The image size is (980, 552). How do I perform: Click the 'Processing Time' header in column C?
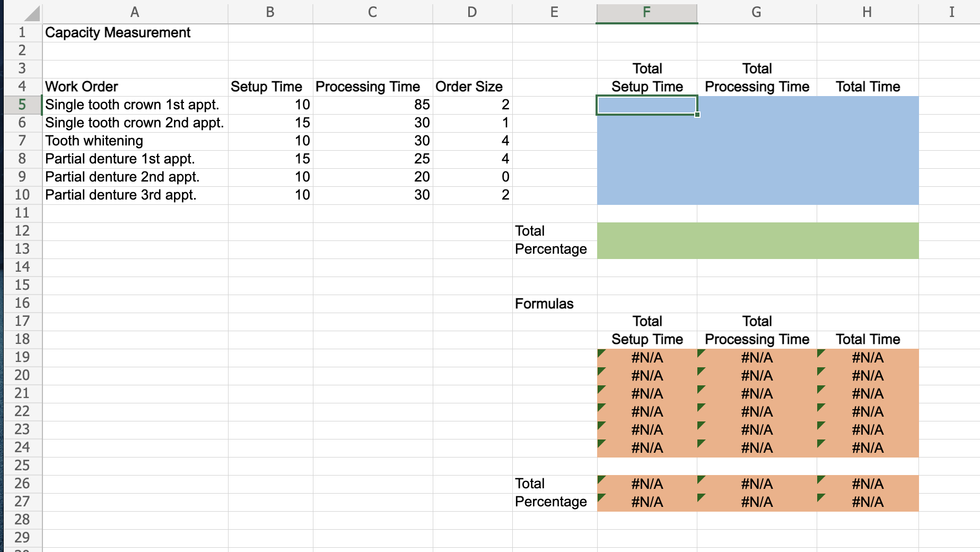click(x=372, y=87)
